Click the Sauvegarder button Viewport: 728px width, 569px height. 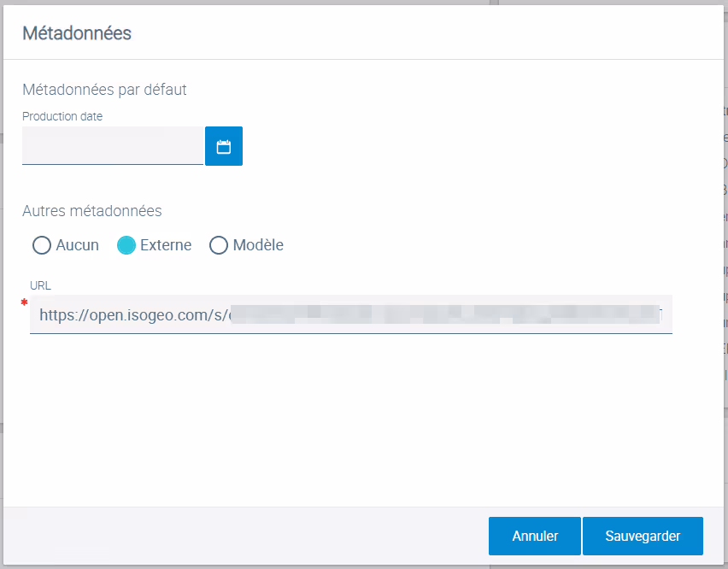tap(643, 536)
